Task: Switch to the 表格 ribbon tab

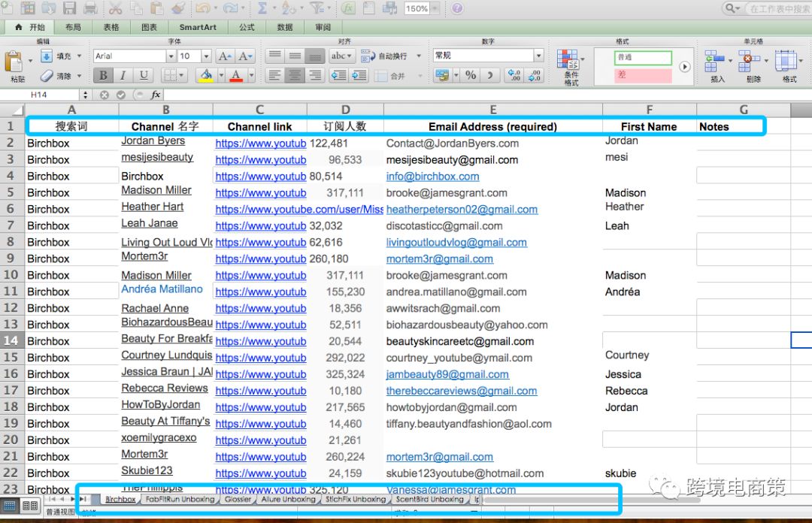Action: (x=111, y=27)
